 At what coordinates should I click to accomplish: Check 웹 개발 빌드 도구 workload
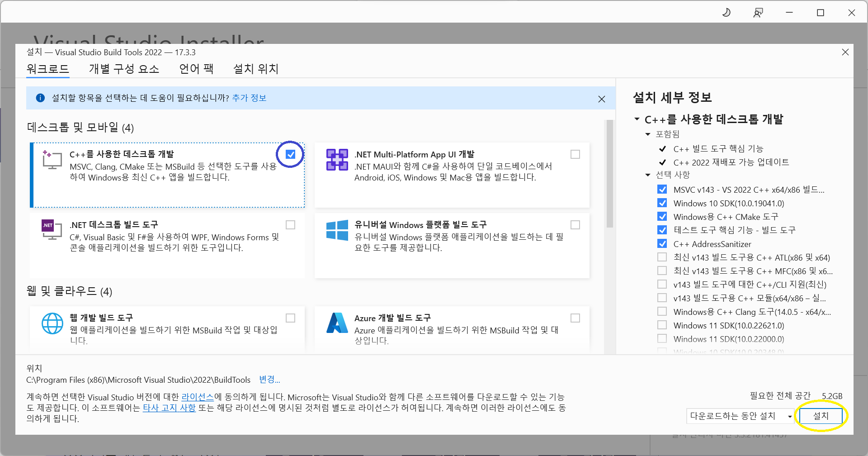click(291, 318)
